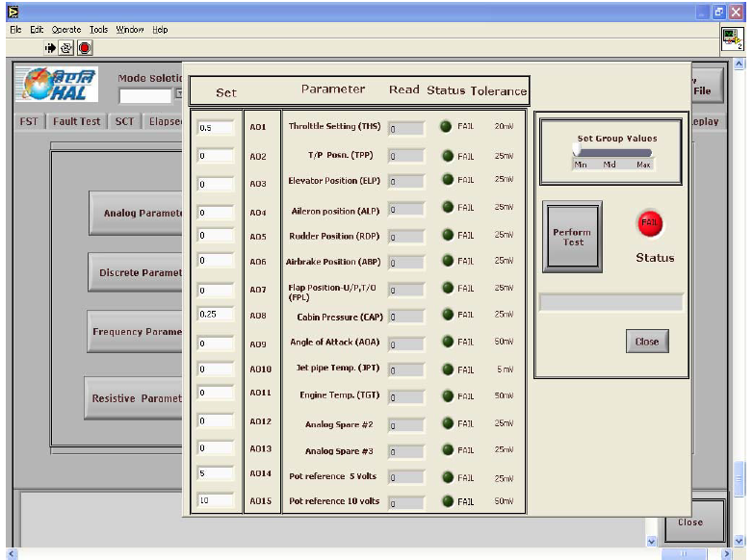Click the Set field for Pot reference 5 Volts
The height and width of the screenshot is (560, 753).
[216, 473]
